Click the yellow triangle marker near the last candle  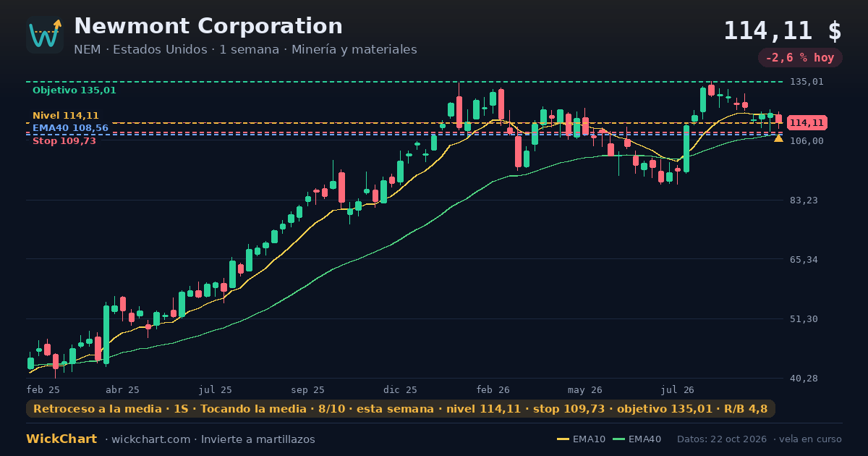click(x=778, y=138)
